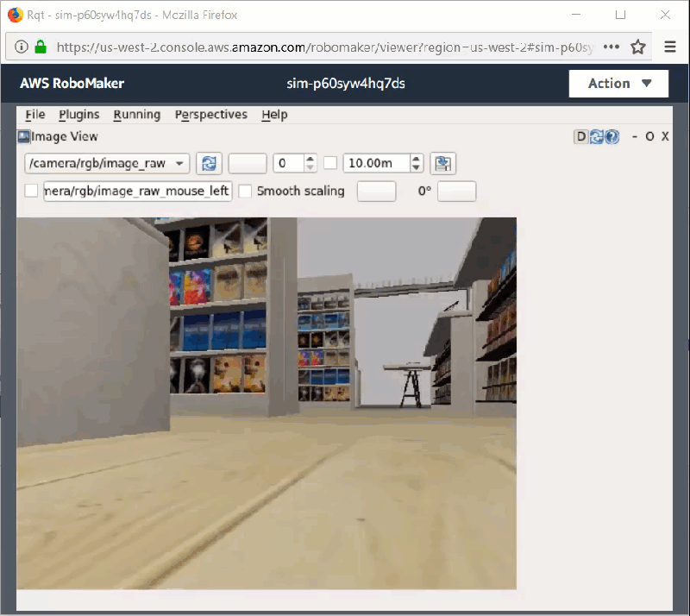Tick the mouse_left topic publish checkbox
Image resolution: width=690 pixels, height=616 pixels.
tap(31, 191)
